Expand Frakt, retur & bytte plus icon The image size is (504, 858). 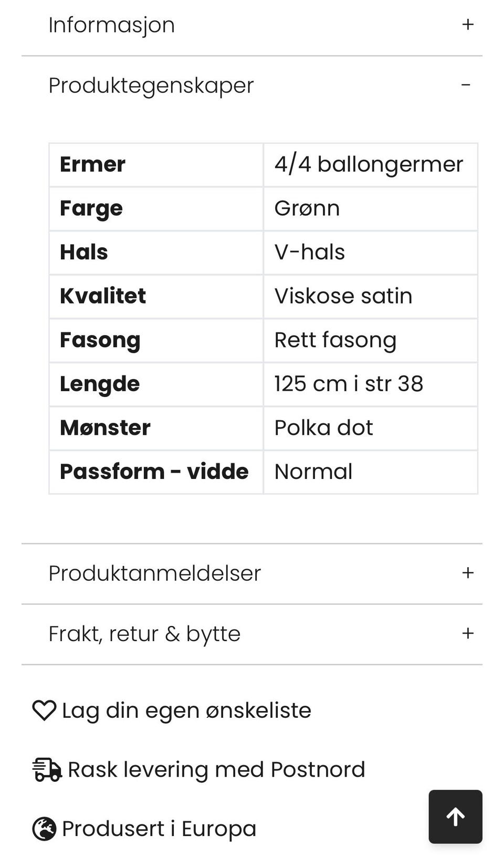(x=468, y=633)
